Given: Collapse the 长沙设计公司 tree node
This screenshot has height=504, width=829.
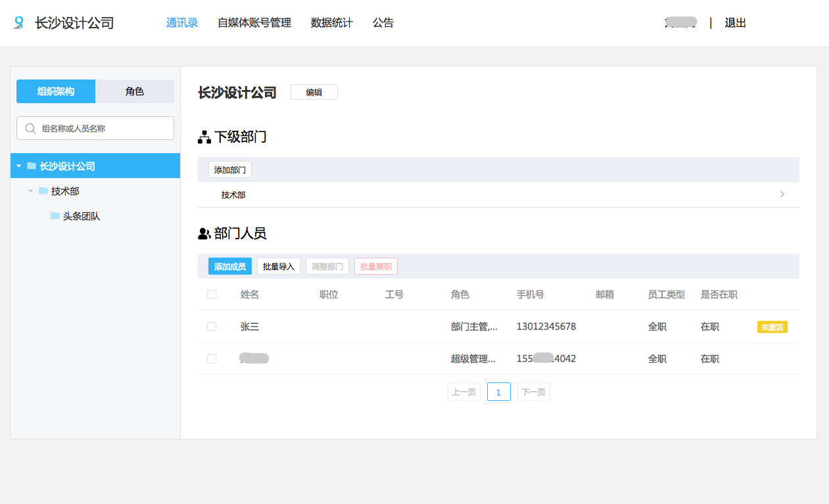Looking at the screenshot, I should pyautogui.click(x=18, y=166).
